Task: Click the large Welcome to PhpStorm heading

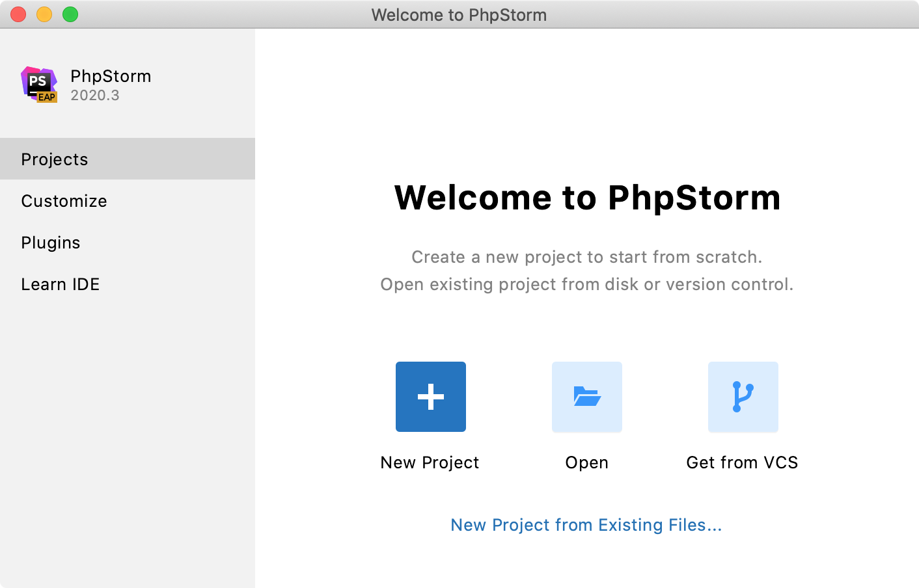Action: click(x=587, y=198)
